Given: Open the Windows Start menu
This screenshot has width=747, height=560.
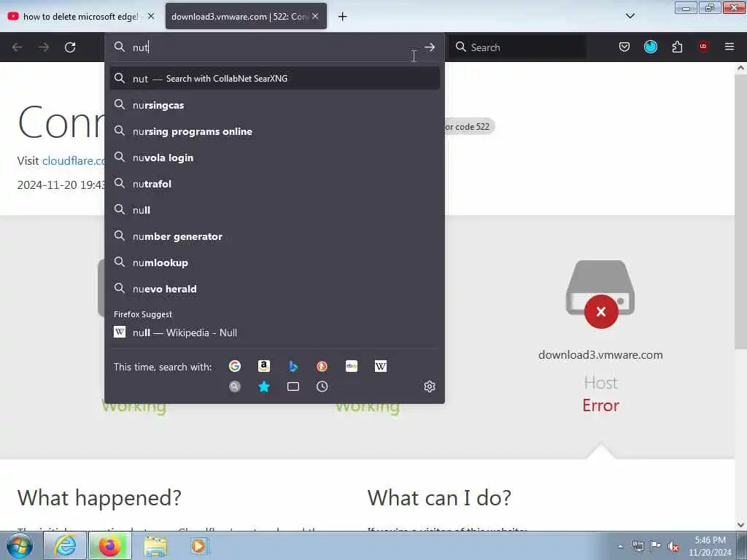Looking at the screenshot, I should coord(20,546).
